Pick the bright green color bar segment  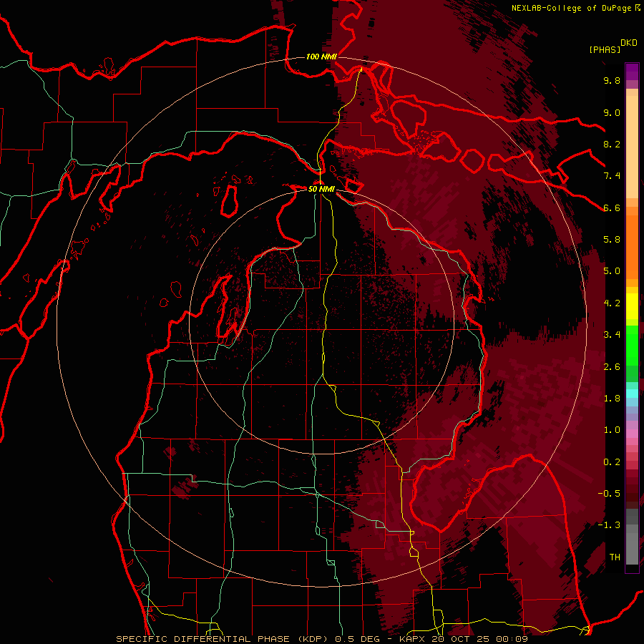[x=632, y=345]
